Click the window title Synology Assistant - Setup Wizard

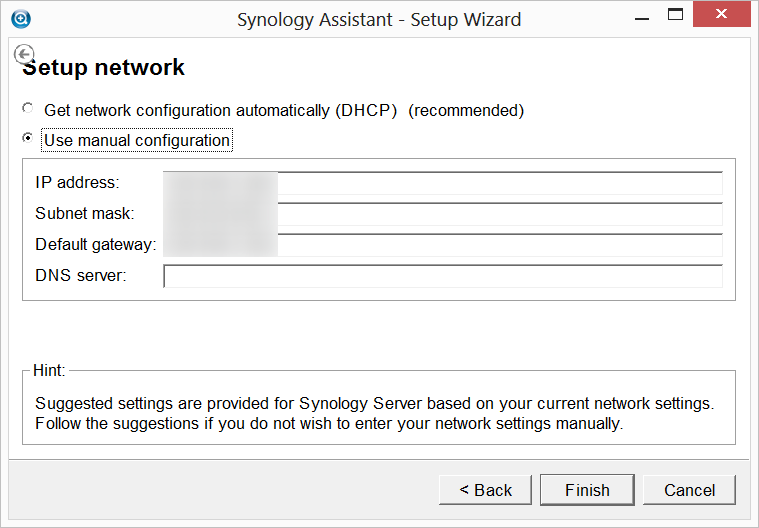pyautogui.click(x=379, y=20)
